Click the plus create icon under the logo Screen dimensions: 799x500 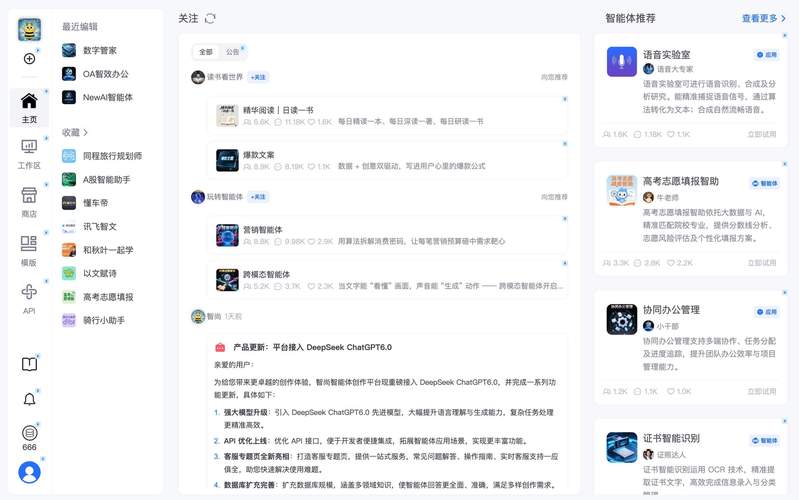[x=30, y=59]
